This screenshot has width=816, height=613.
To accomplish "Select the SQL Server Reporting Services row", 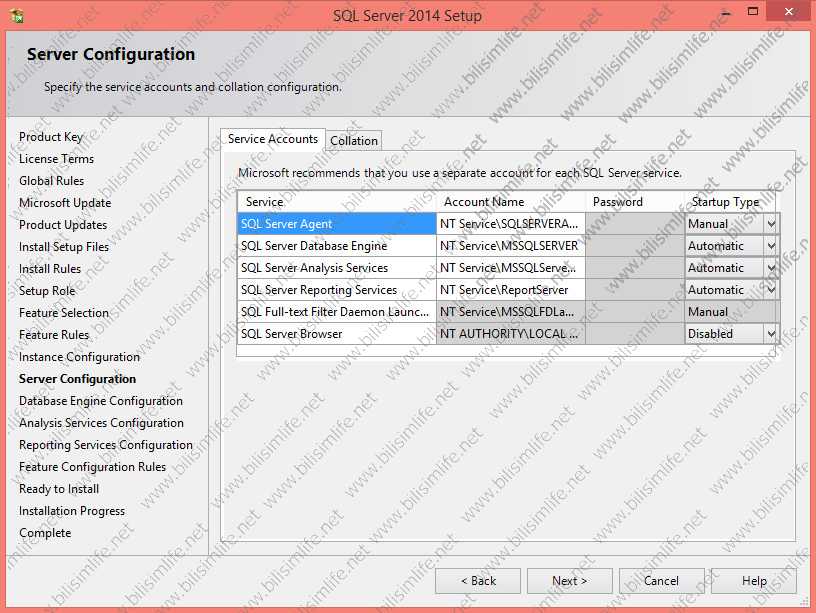I will point(337,290).
